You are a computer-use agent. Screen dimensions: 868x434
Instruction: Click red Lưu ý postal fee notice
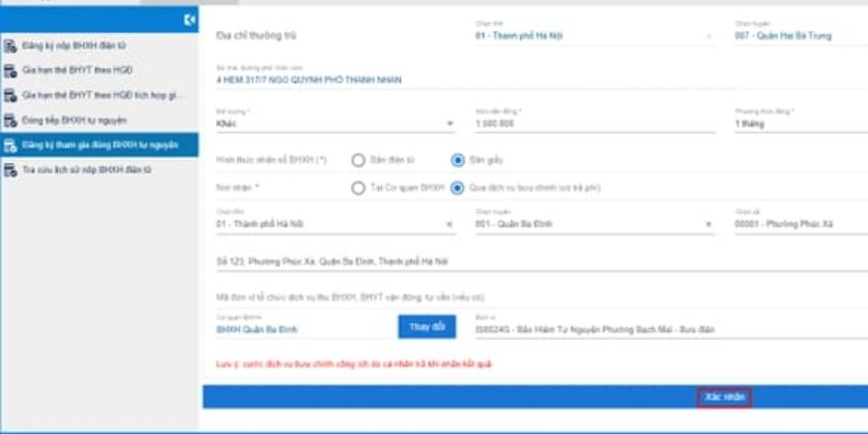click(x=354, y=365)
